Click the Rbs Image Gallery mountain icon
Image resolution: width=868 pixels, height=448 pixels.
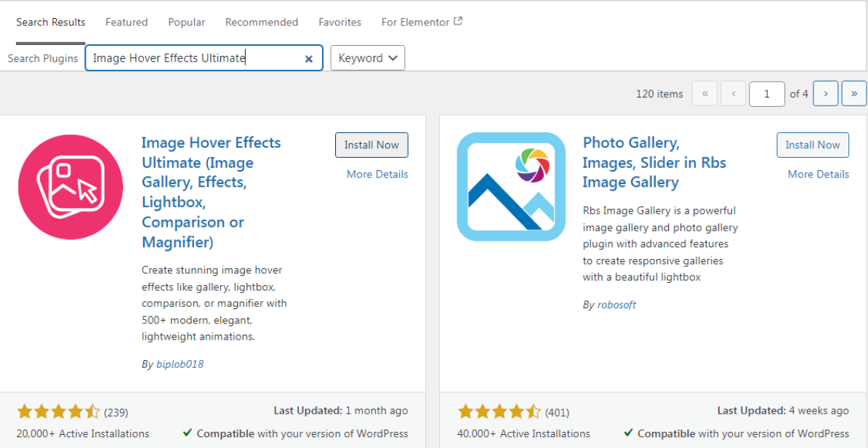512,186
